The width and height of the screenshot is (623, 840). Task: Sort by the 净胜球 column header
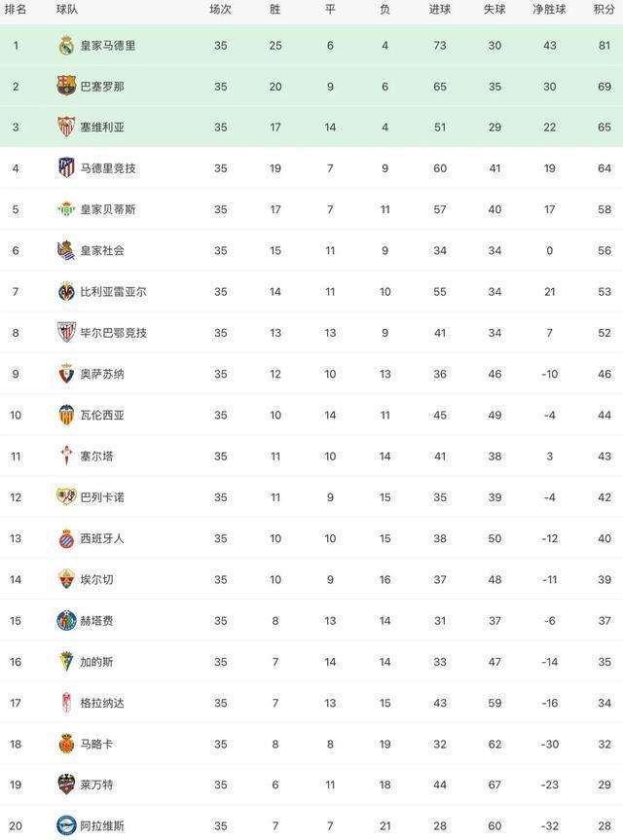pyautogui.click(x=550, y=10)
